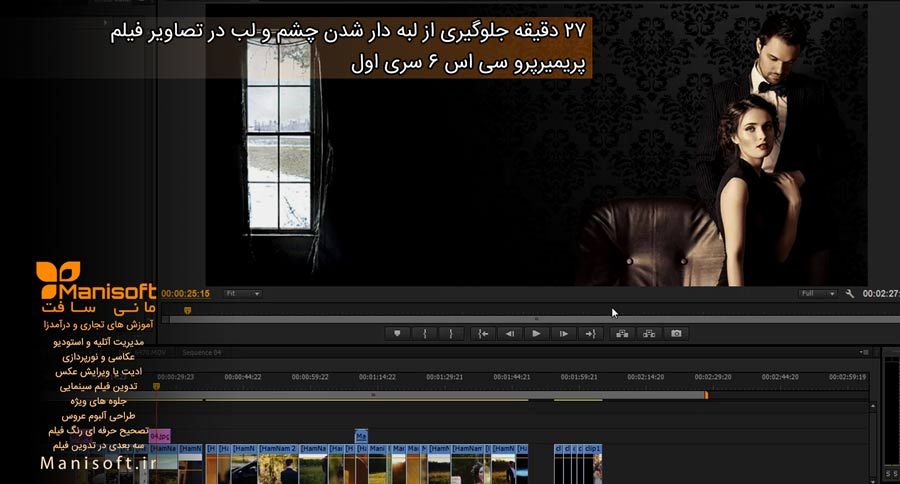Click the Add Marker button in transport

tap(397, 334)
